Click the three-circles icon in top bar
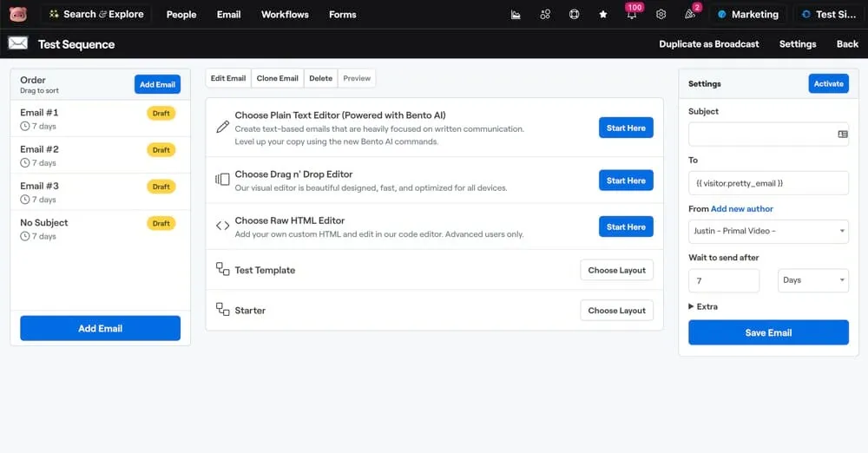 pos(545,15)
